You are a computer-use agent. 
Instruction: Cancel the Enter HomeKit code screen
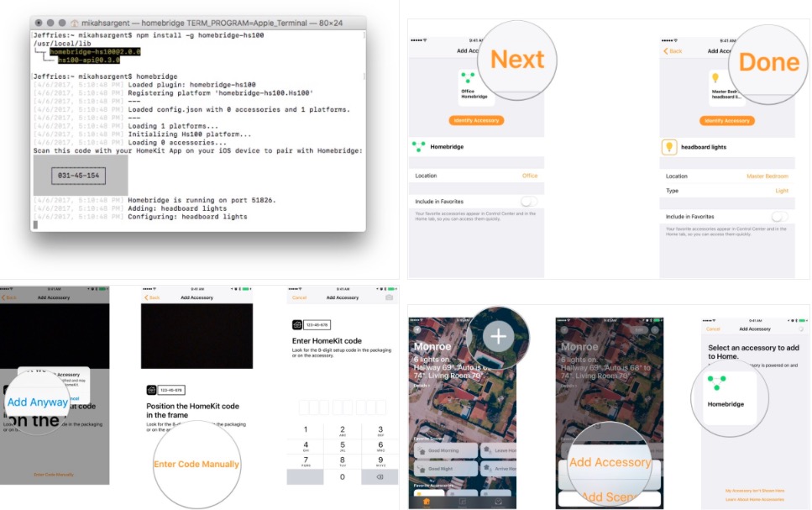click(x=299, y=297)
